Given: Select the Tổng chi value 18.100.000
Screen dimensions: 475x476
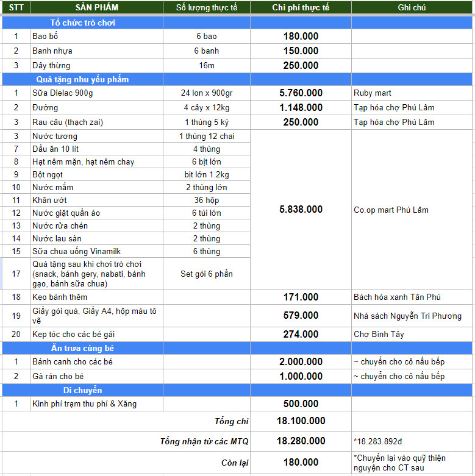Looking at the screenshot, I should [301, 421].
